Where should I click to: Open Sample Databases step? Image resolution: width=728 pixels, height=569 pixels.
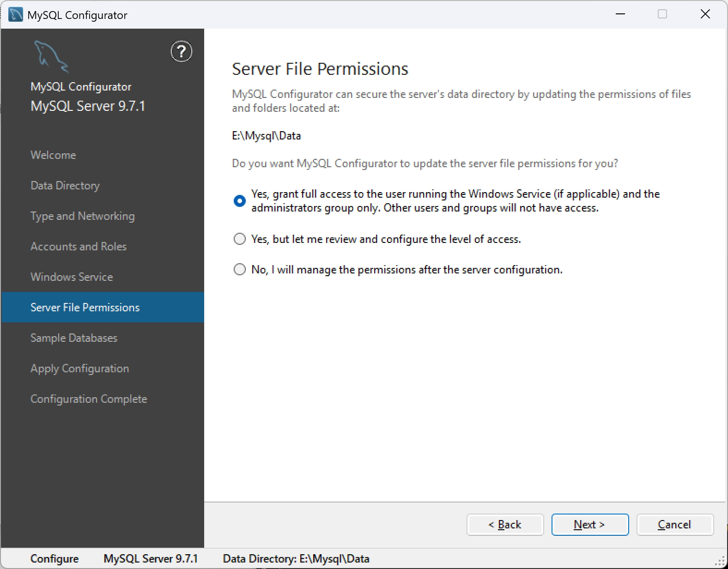point(74,338)
